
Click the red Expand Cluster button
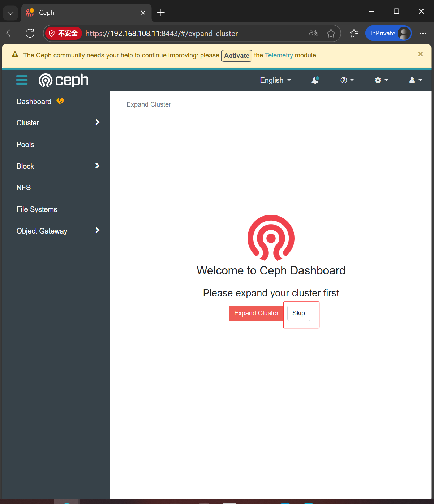256,313
